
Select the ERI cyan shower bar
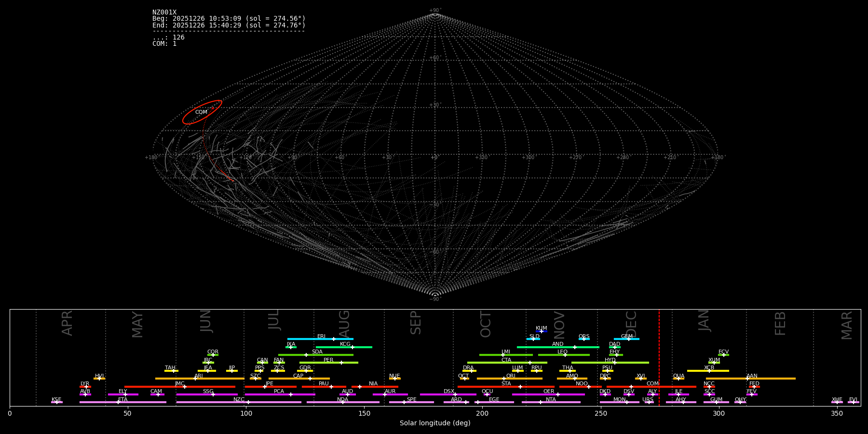pos(320,339)
